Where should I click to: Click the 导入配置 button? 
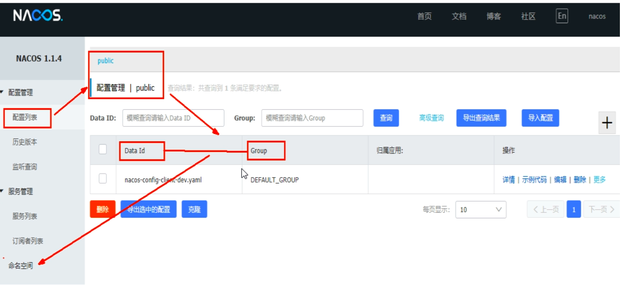pos(541,118)
